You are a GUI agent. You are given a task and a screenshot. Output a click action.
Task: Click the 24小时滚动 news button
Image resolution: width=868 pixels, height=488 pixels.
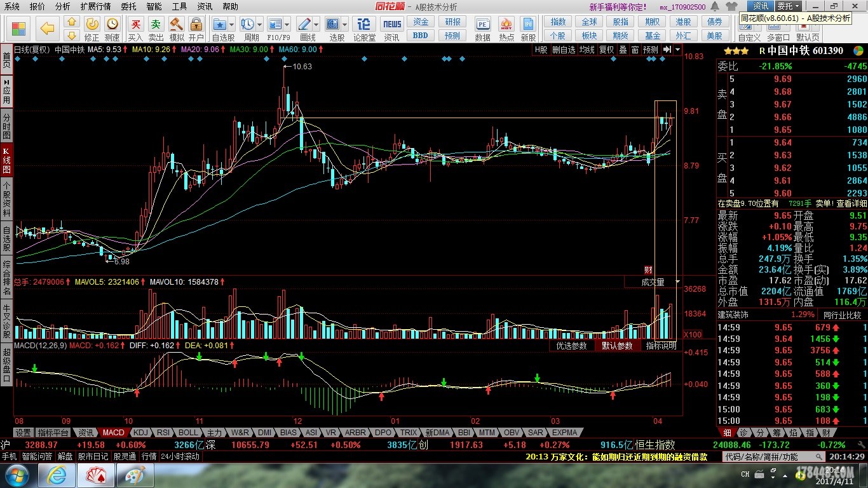[x=179, y=457]
